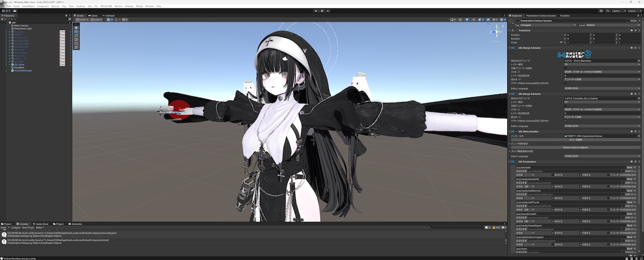The image size is (644, 260).
Task: Toggle 2D view mode in scene
Action: pyautogui.click(x=460, y=20)
